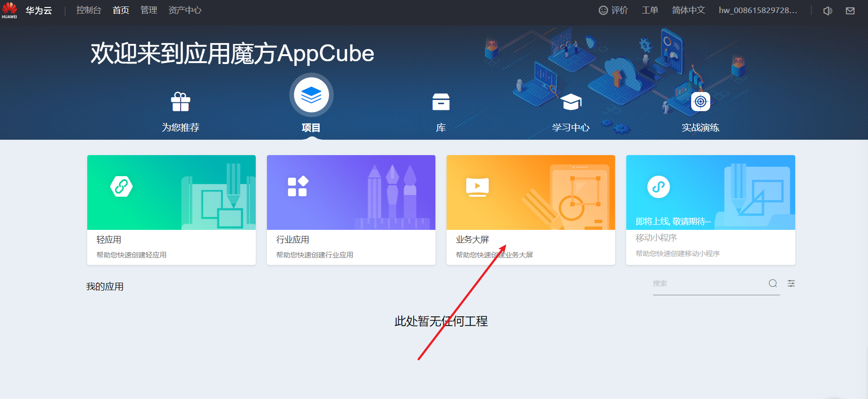868x399 pixels.
Task: Click 帮助您快速创建轻应用 description
Action: point(132,255)
